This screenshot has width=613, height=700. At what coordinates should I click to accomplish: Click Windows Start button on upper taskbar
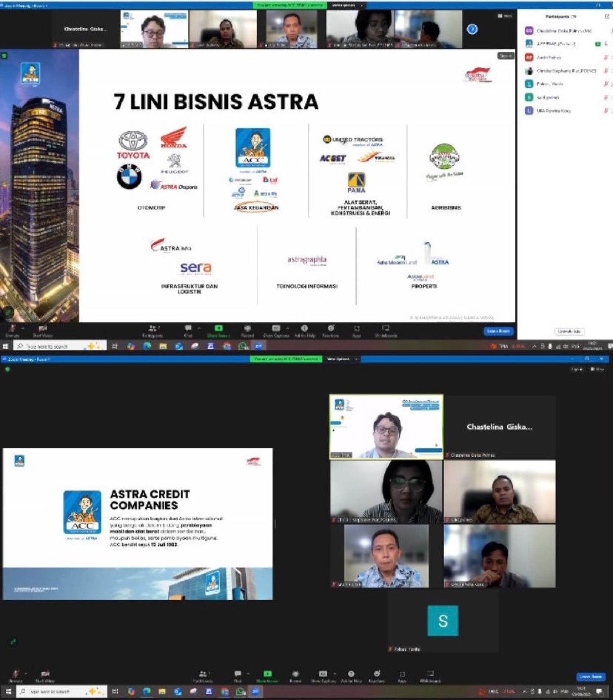pyautogui.click(x=5, y=346)
